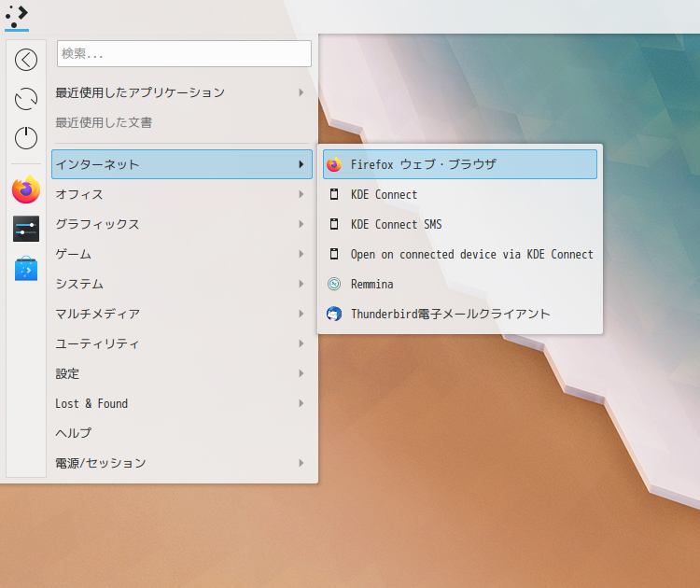Expand arrow next to 最近使用したアプリケーション

pyautogui.click(x=301, y=92)
